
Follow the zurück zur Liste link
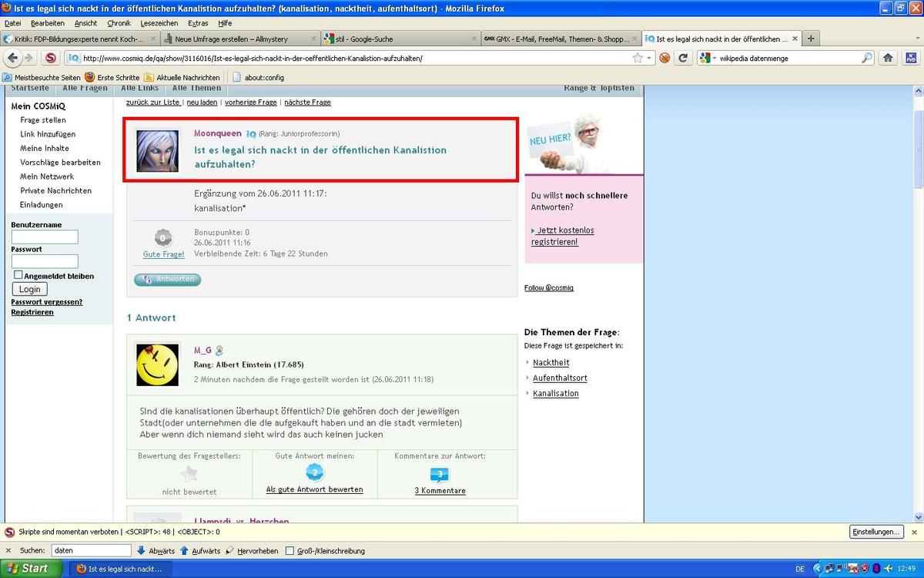[x=152, y=102]
